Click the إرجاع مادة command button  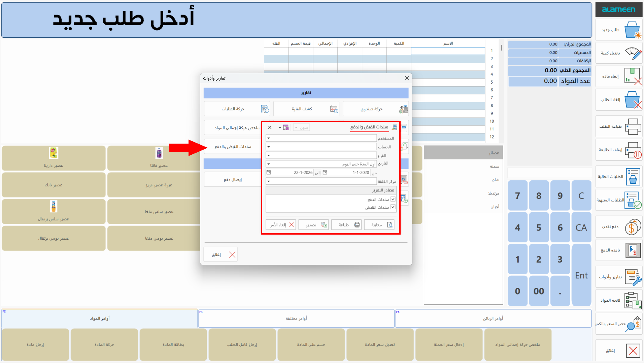click(x=35, y=344)
